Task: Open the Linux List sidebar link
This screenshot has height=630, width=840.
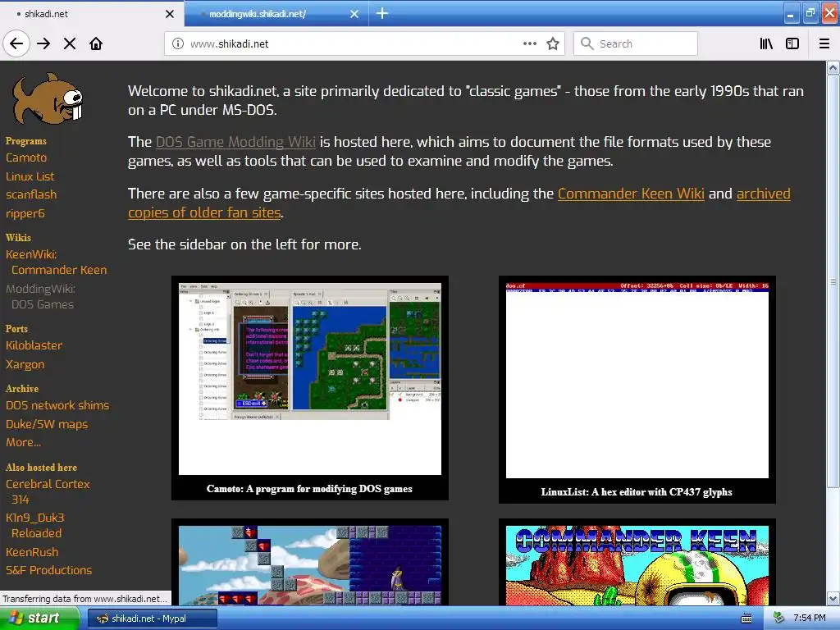Action: point(30,176)
